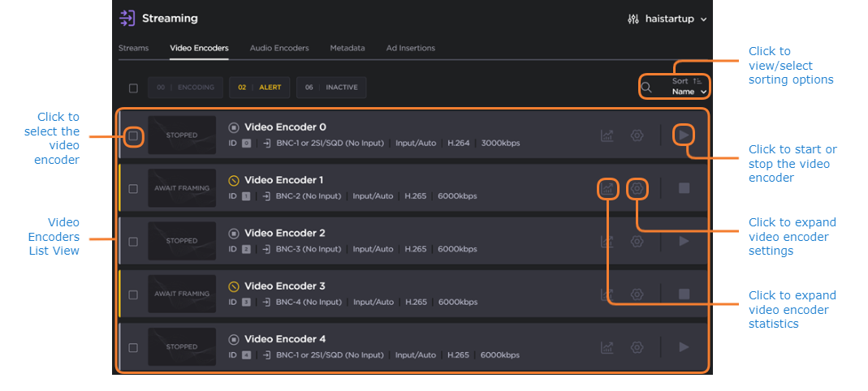Filter by 02 Alert encoders
This screenshot has width=868, height=391.
(259, 88)
